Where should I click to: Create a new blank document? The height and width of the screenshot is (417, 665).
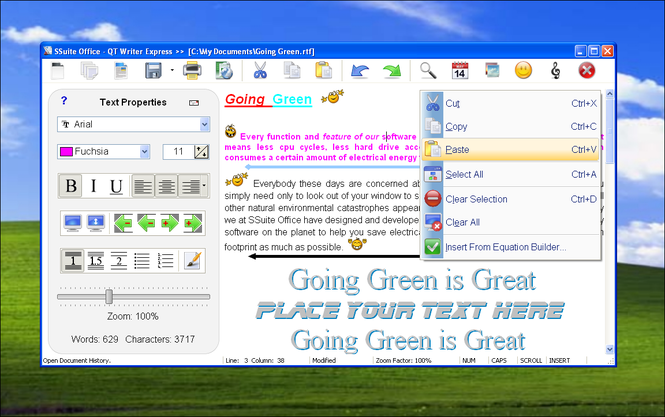57,70
